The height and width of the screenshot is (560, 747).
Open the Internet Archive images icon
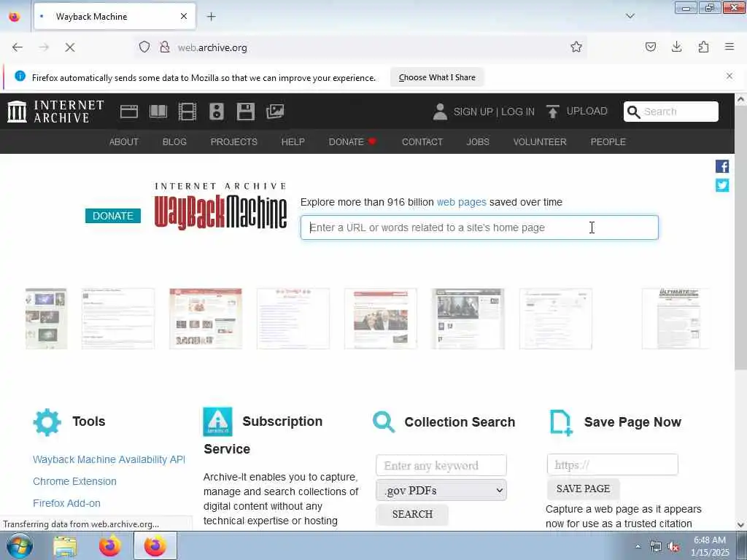(275, 112)
